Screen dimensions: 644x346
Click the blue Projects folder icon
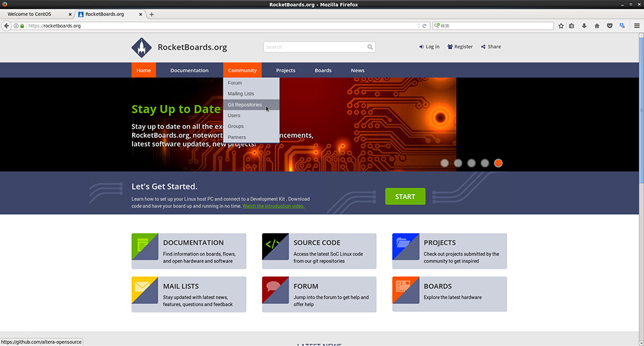click(405, 247)
